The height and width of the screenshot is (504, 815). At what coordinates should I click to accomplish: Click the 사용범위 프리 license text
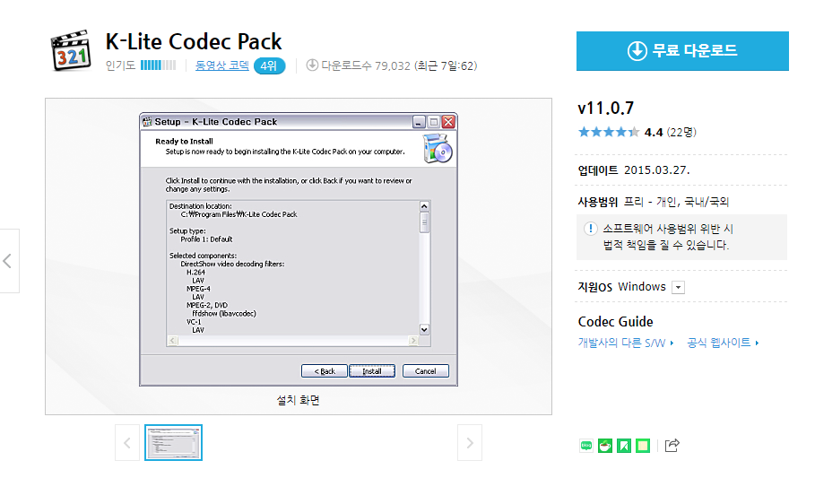click(x=654, y=202)
